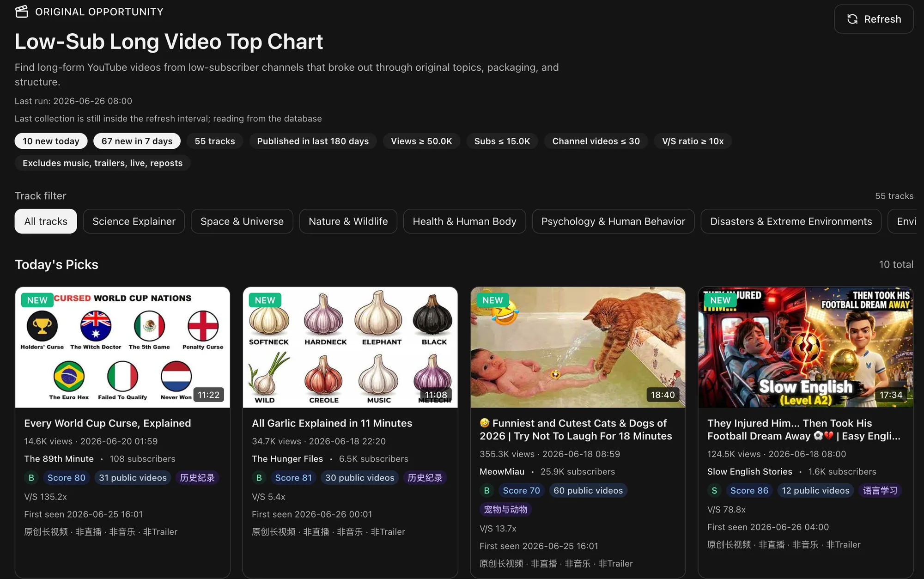Open the cat and baby bath thumbnail

pyautogui.click(x=578, y=347)
